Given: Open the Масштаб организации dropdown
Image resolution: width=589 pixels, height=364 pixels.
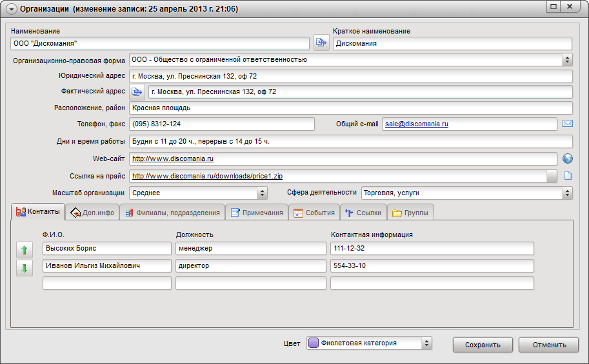Looking at the screenshot, I should (262, 193).
